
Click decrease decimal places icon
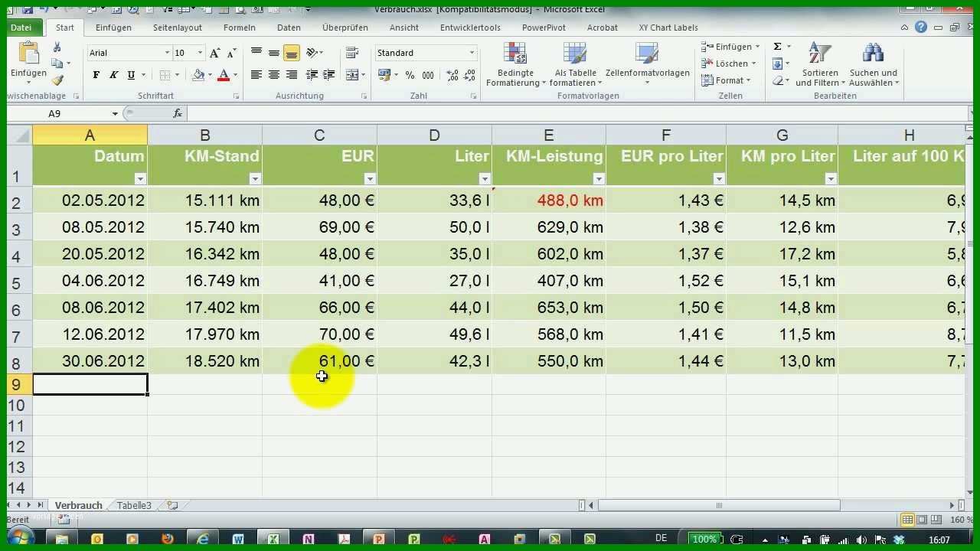(x=469, y=75)
